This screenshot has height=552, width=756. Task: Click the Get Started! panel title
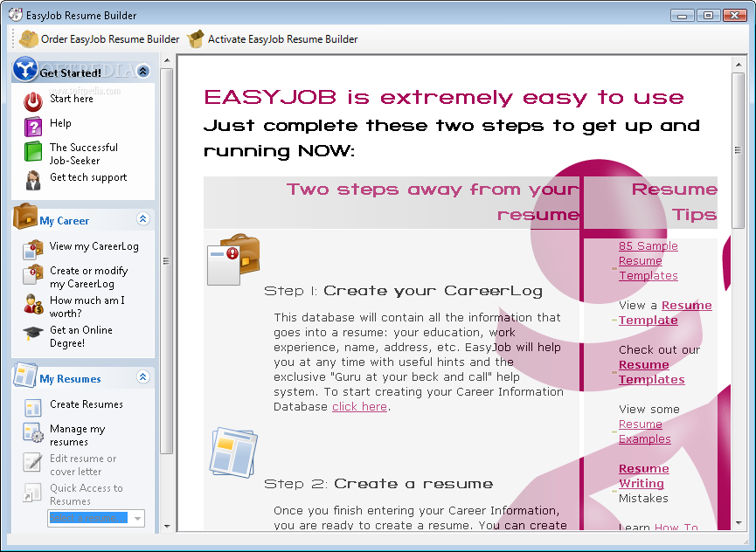71,73
